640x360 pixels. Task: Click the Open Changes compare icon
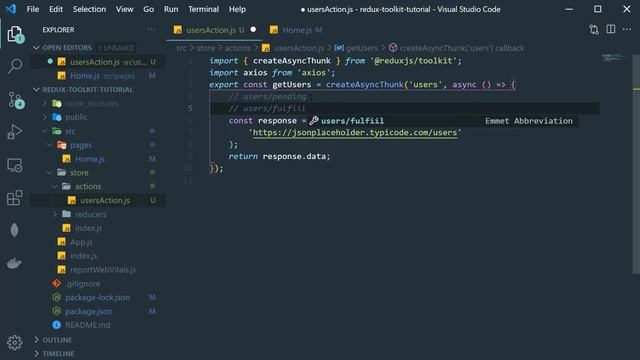[x=594, y=29]
